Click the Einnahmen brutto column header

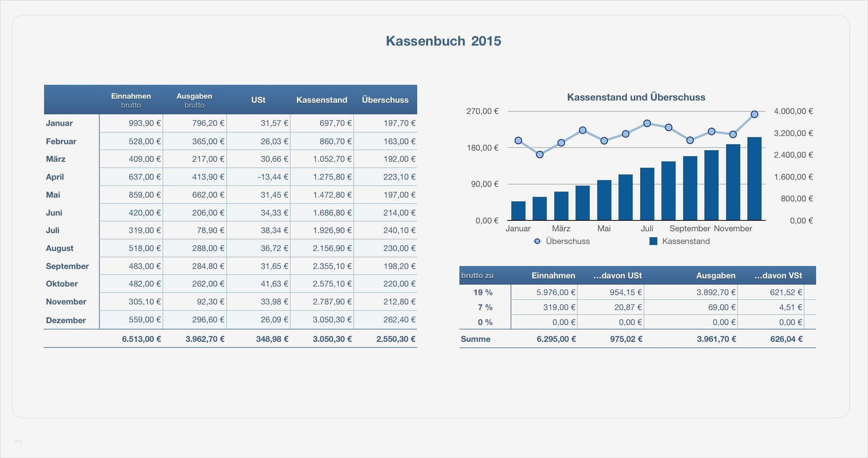point(131,99)
